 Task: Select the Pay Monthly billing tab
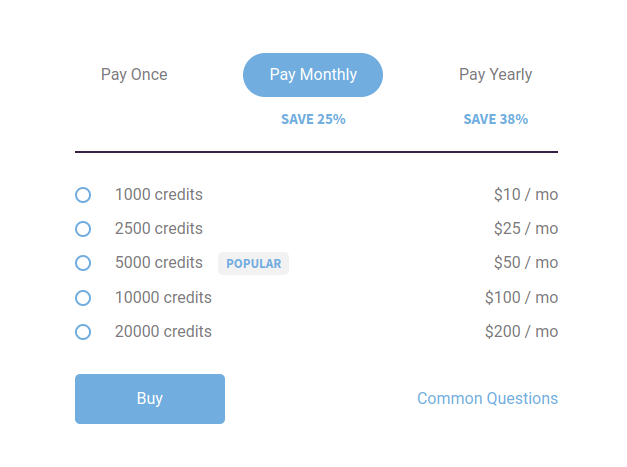(313, 75)
